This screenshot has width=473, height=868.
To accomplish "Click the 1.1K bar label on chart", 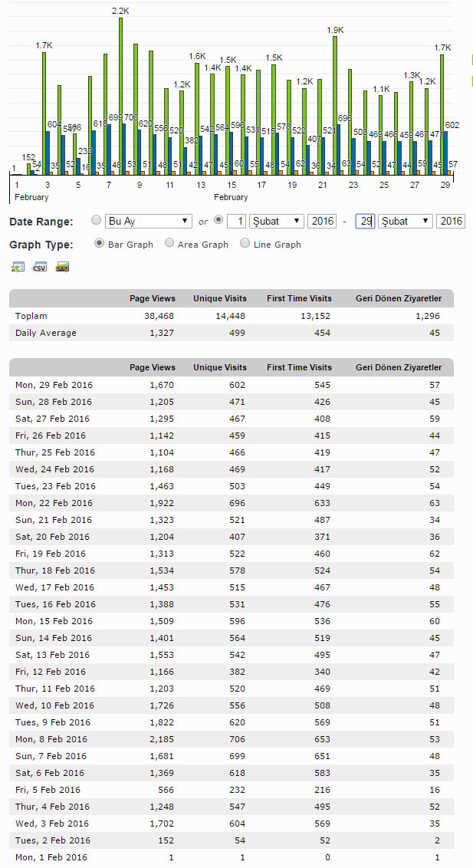I will click(381, 89).
